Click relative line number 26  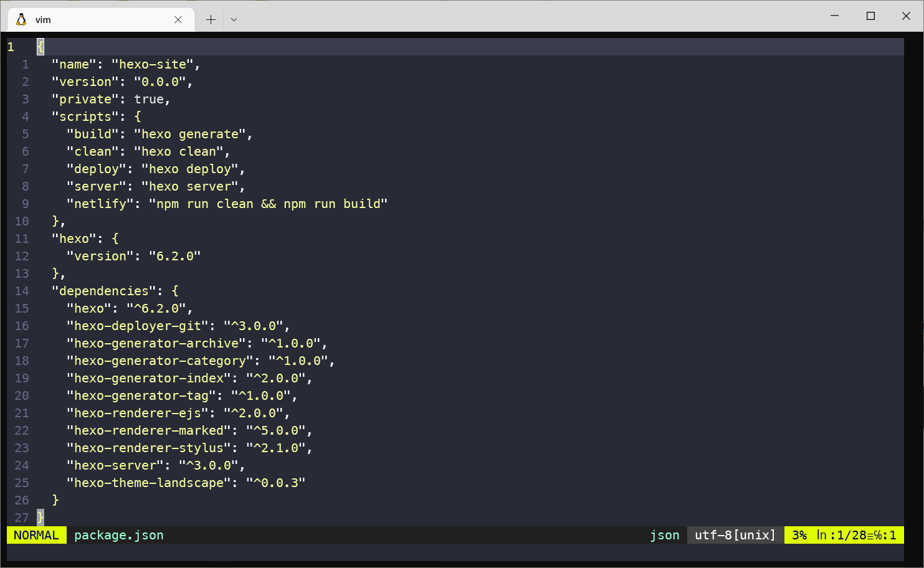pyautogui.click(x=22, y=500)
